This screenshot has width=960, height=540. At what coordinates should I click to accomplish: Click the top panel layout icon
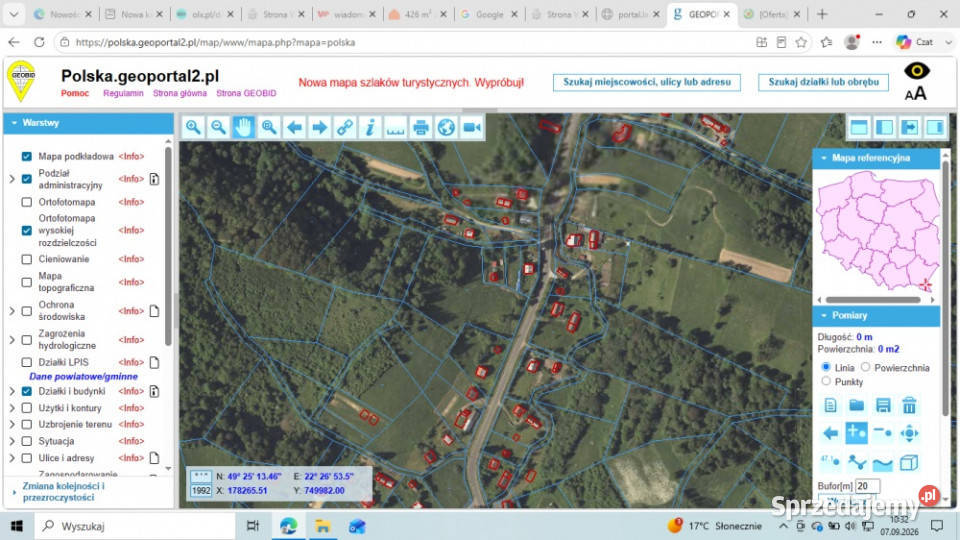click(859, 127)
